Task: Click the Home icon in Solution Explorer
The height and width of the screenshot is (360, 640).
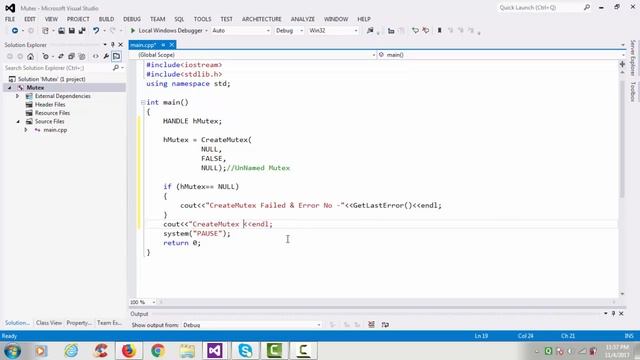Action: click(x=31, y=56)
